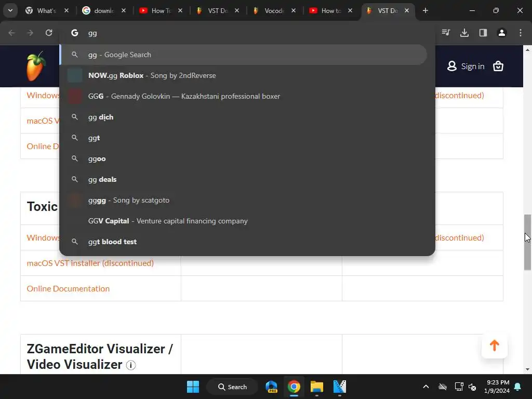This screenshot has height=399, width=532.
Task: Select "NOW.gg Roblox" suggestion
Action: pos(243,75)
